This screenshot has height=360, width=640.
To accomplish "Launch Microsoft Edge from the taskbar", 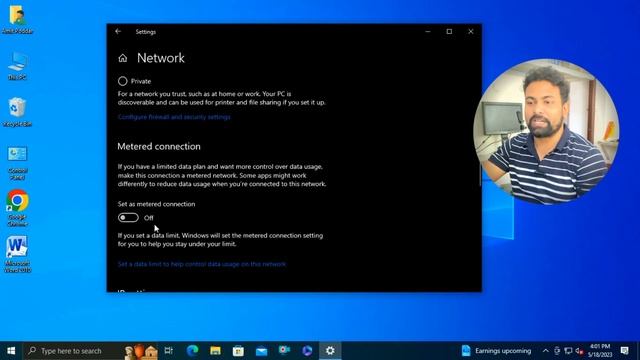I will click(x=192, y=351).
